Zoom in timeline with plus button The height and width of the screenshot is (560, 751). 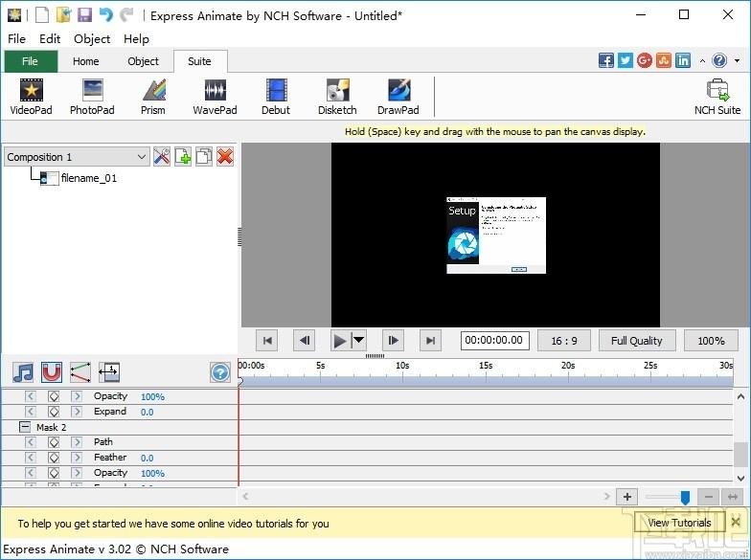(x=626, y=497)
